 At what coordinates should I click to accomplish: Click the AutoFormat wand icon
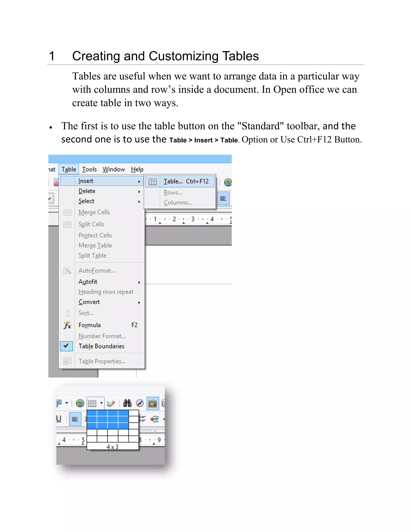point(67,271)
